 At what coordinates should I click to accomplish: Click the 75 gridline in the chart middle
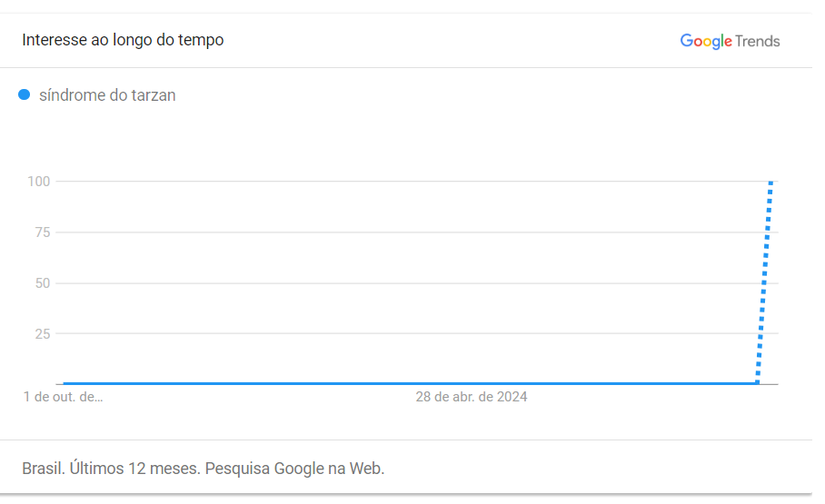[x=417, y=232]
